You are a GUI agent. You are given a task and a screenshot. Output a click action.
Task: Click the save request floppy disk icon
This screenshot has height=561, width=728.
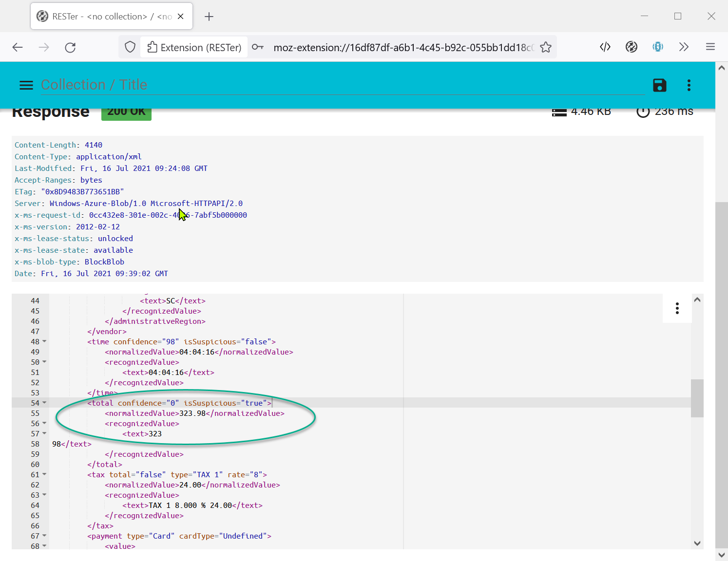[x=659, y=85]
